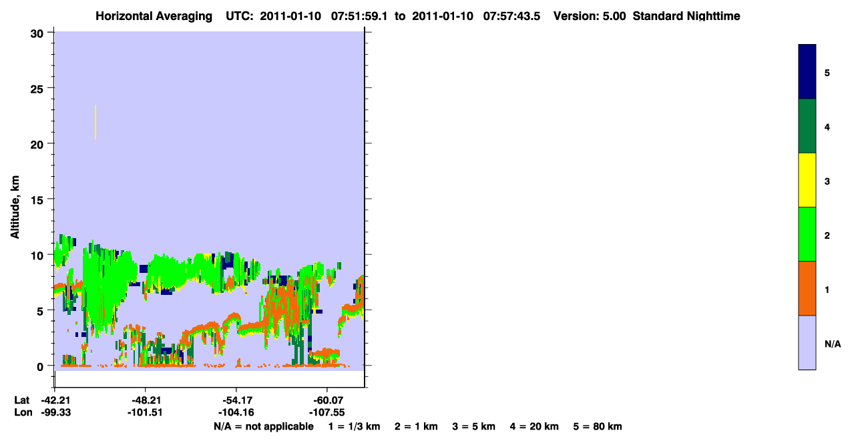Click the 'Version: 5.00' text

coord(590,16)
